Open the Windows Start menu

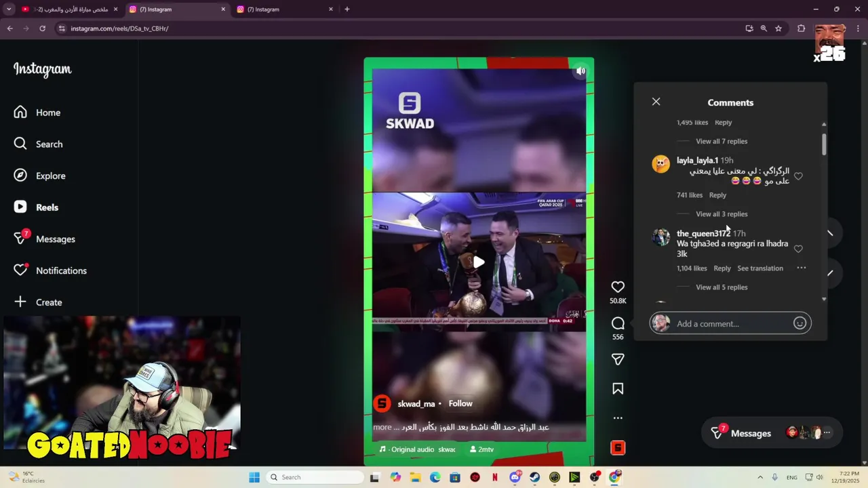click(254, 477)
